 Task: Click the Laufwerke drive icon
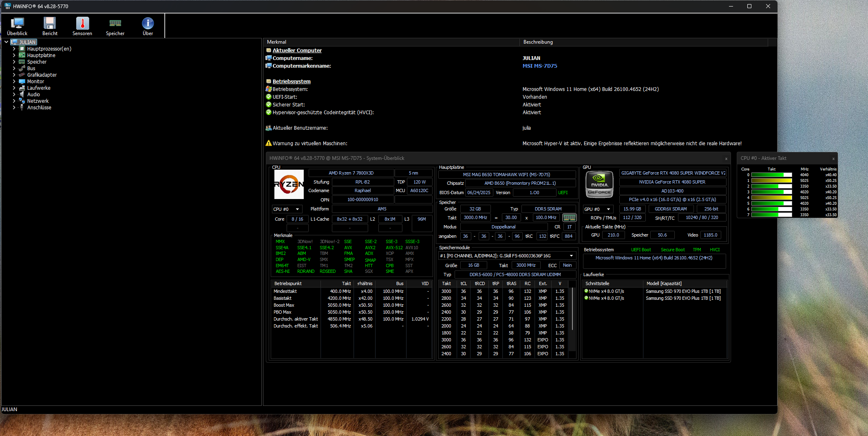click(22, 88)
